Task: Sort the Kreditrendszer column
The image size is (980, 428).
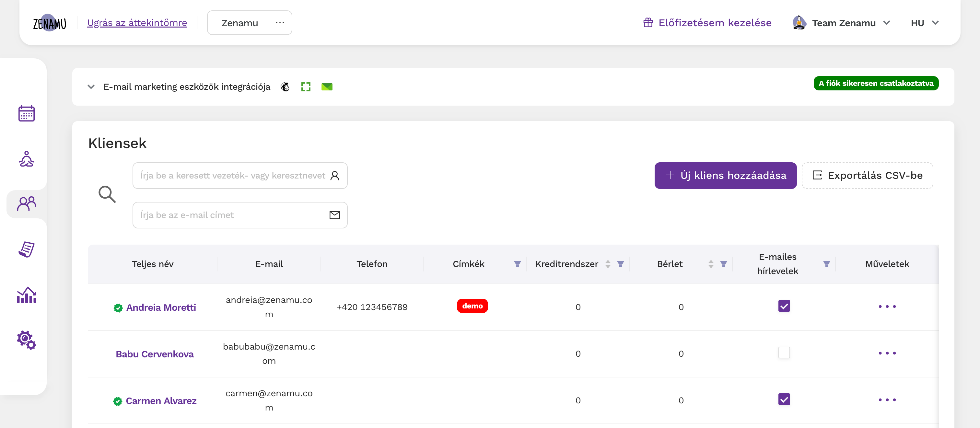Action: tap(608, 264)
